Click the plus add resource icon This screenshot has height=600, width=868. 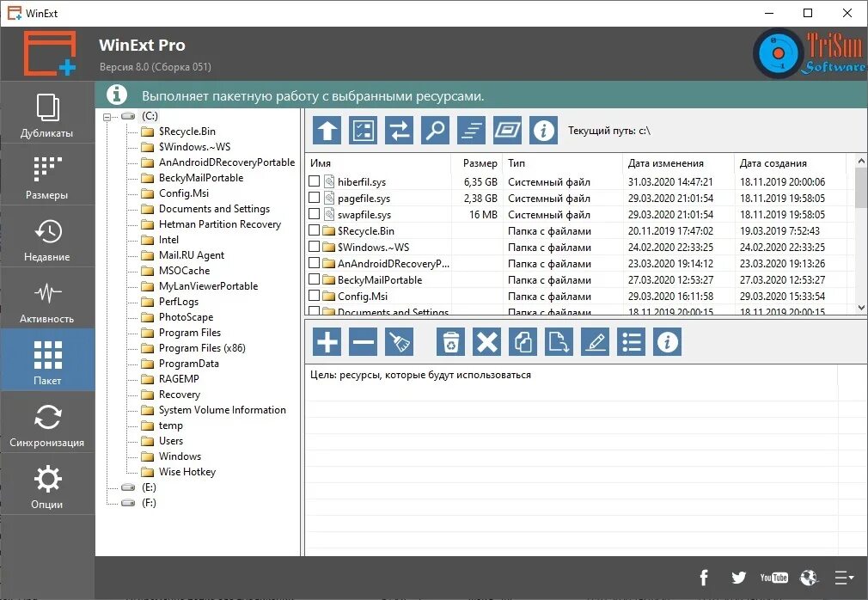(x=327, y=341)
